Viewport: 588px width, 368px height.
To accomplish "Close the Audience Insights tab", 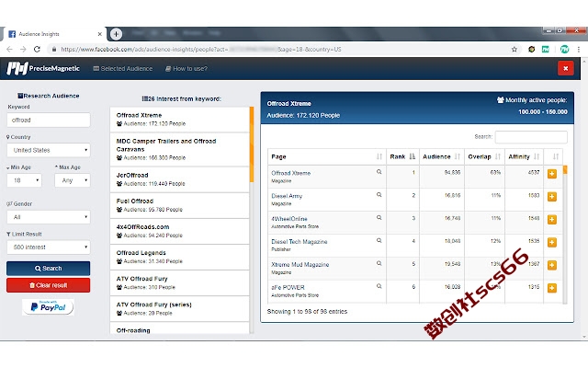I will pos(100,34).
